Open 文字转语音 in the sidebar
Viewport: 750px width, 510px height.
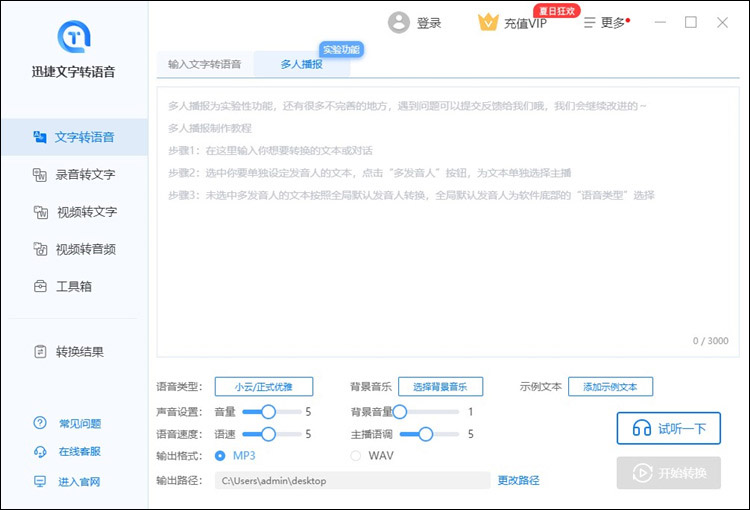pyautogui.click(x=75, y=137)
